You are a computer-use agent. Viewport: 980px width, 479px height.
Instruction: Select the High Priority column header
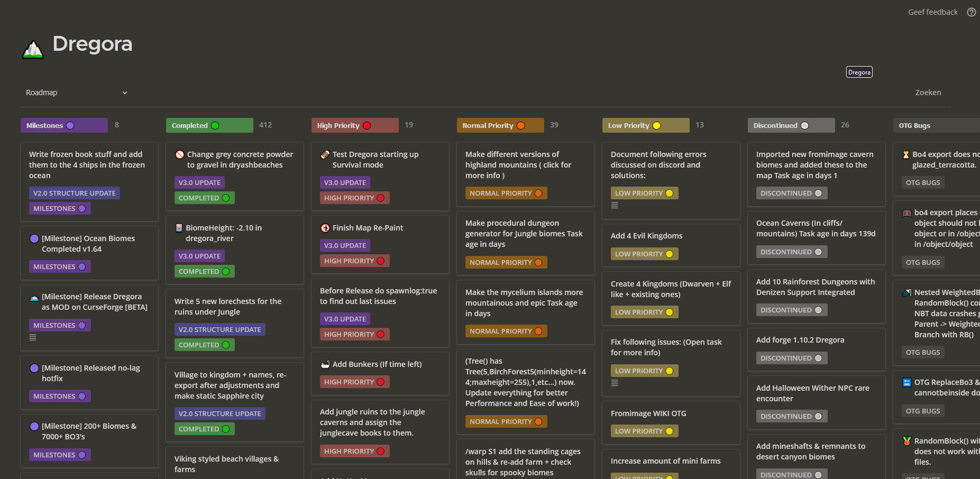point(355,125)
